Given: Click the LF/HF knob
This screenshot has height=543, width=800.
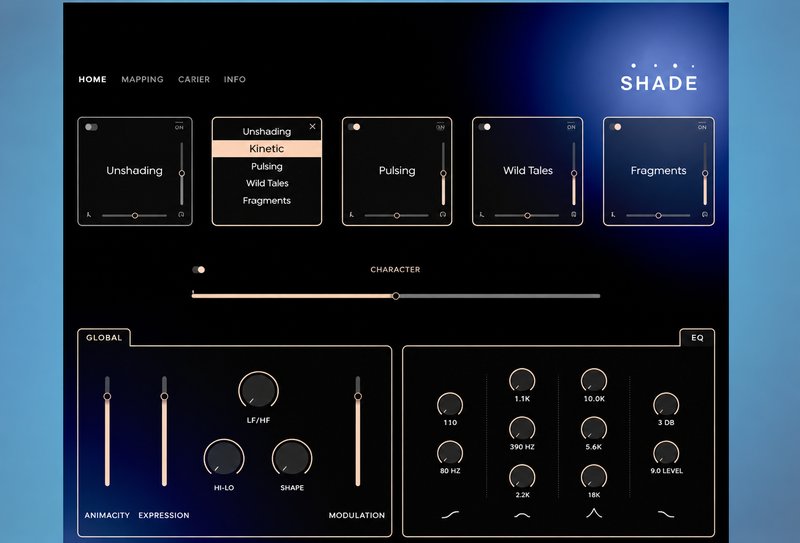Looking at the screenshot, I should 258,390.
